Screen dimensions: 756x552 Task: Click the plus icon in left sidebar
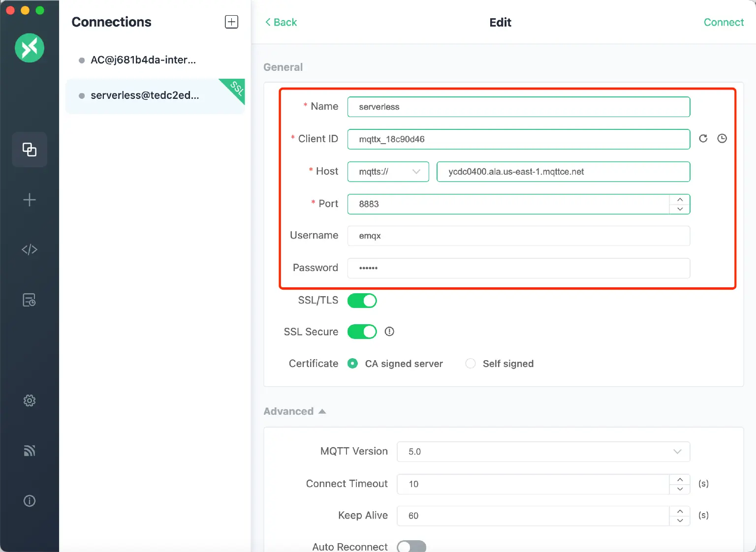point(30,200)
